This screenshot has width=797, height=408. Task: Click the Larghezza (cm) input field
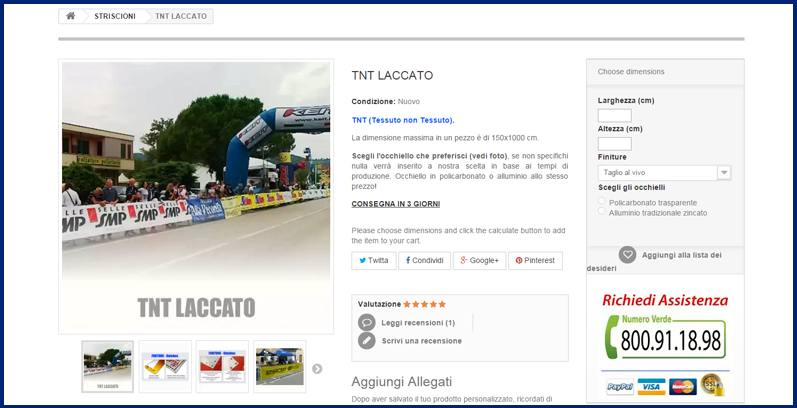click(614, 115)
